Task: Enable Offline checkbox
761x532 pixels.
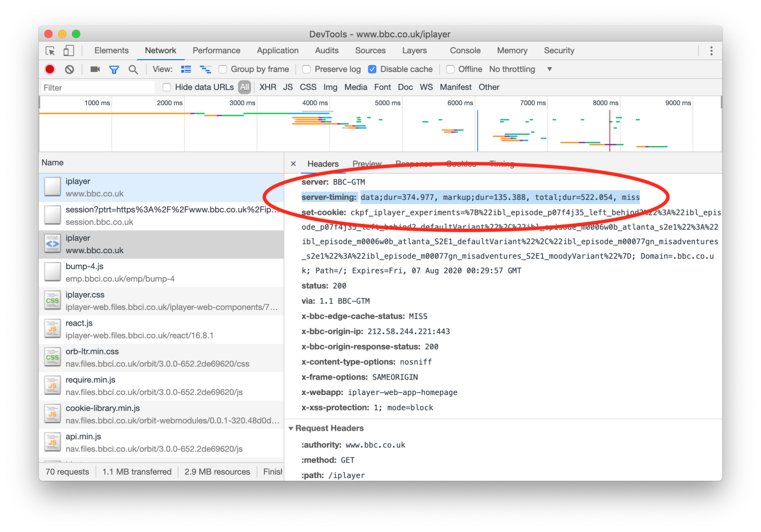Action: 450,69
